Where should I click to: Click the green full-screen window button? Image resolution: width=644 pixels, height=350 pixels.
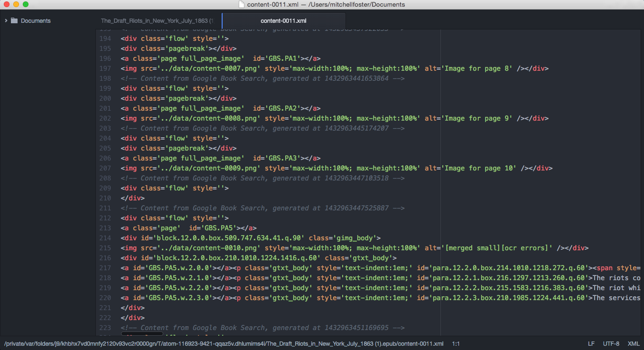pos(26,4)
